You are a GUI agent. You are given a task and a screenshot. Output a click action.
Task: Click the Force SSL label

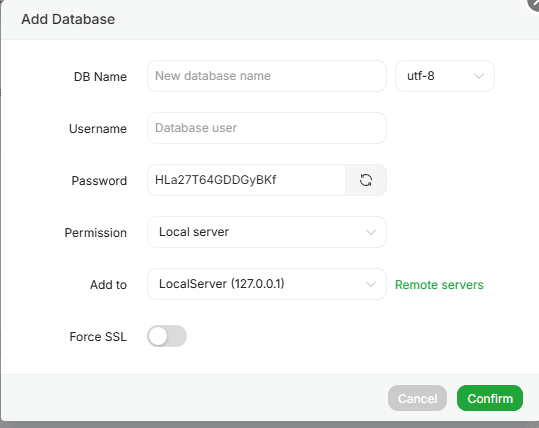[x=98, y=337]
